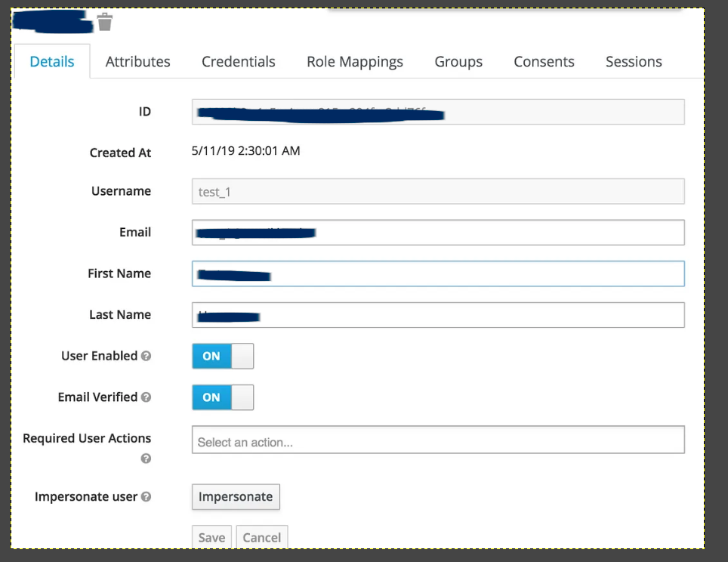Click help icon next to Email Verified
The width and height of the screenshot is (728, 562).
[146, 397]
